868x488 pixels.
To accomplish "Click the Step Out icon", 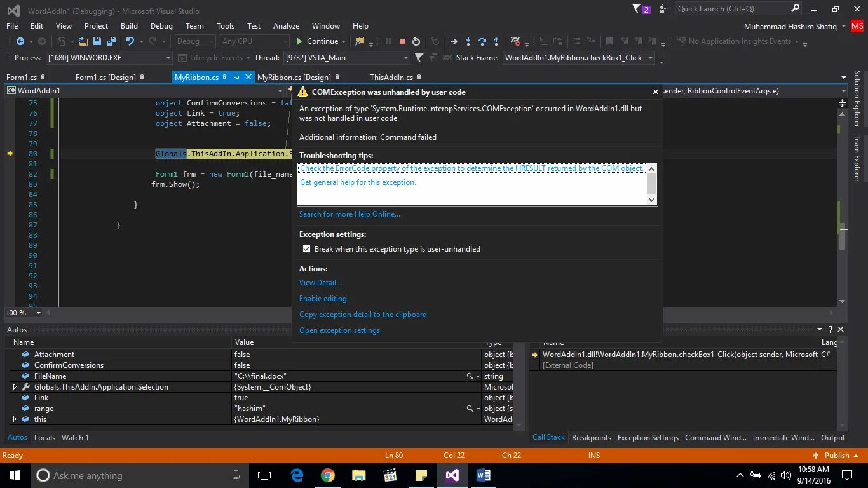I will click(496, 41).
